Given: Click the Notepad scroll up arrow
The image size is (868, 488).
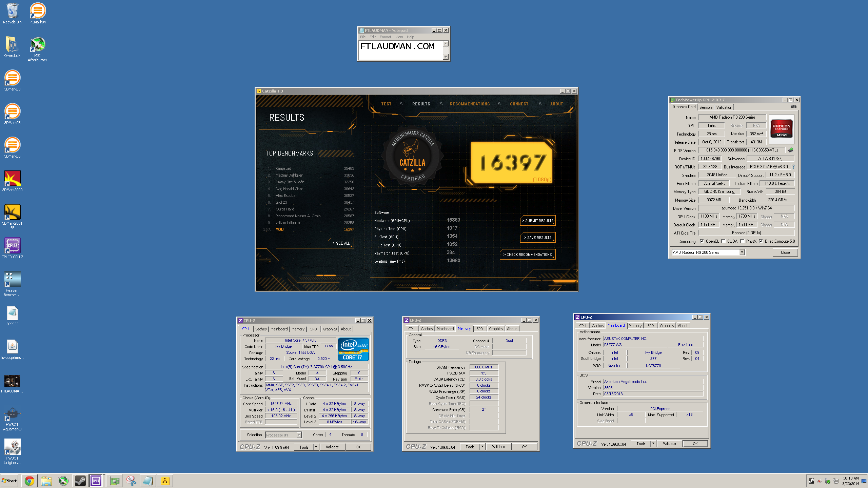Looking at the screenshot, I should (x=446, y=43).
